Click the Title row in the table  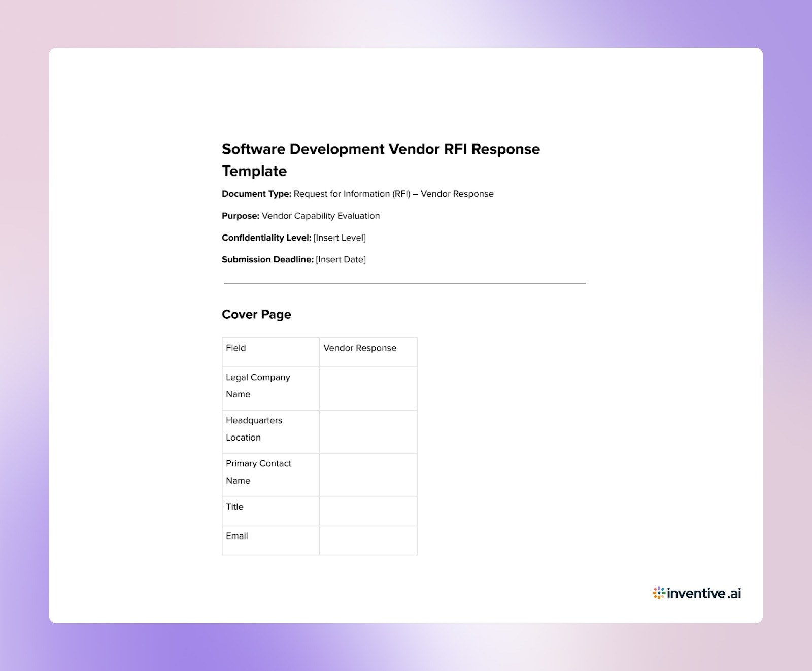tap(234, 507)
